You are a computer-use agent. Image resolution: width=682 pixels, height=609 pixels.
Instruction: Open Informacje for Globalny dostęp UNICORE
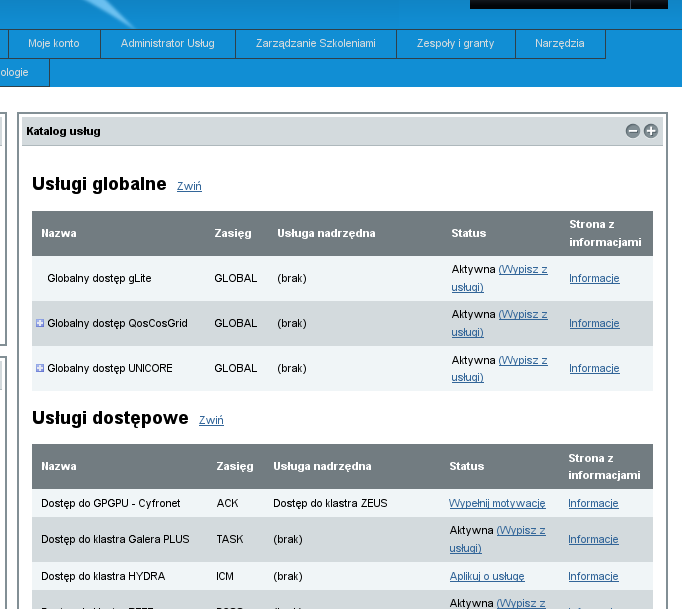(x=594, y=368)
